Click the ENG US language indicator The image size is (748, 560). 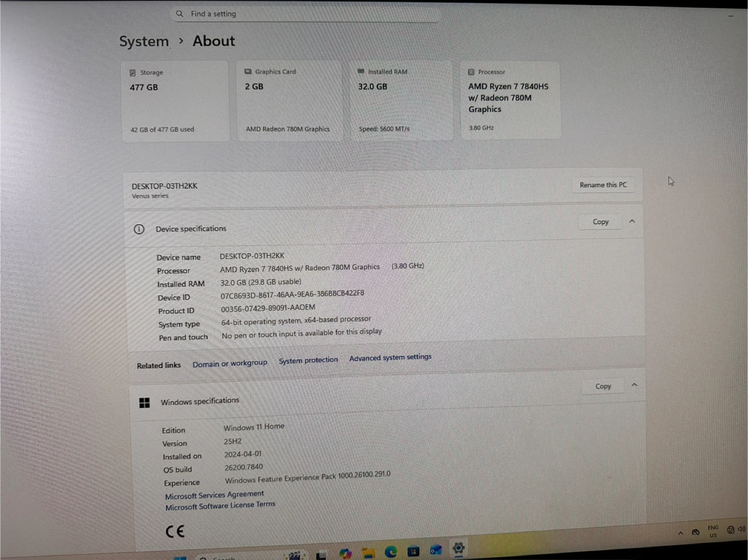coord(713,531)
